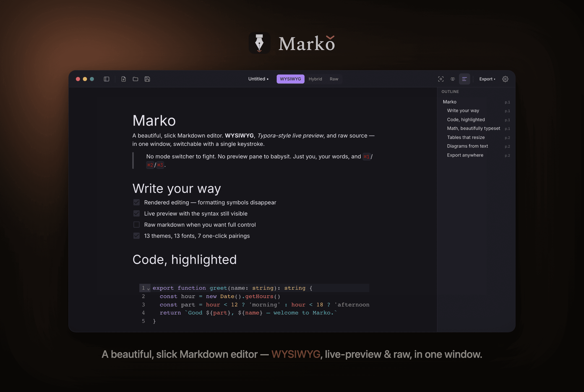Click the 'Write your way' heading in editor

pyautogui.click(x=177, y=189)
